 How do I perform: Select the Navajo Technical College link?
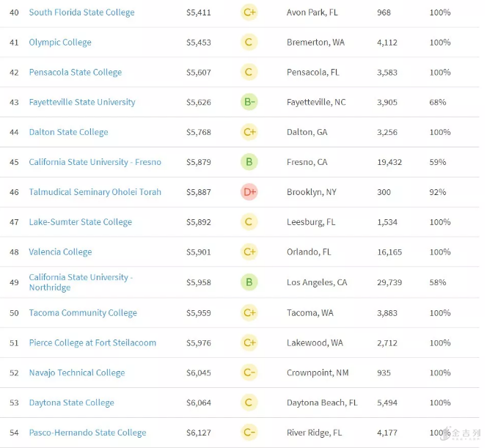77,372
